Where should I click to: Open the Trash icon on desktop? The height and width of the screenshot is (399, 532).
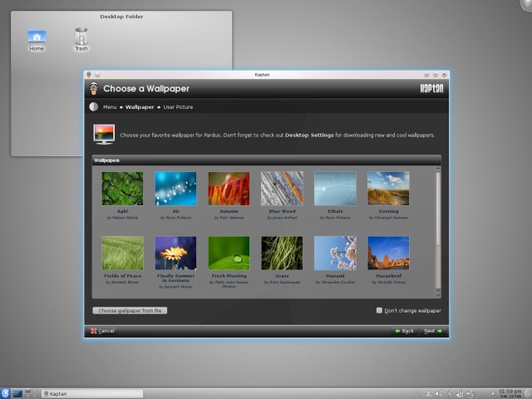point(81,37)
